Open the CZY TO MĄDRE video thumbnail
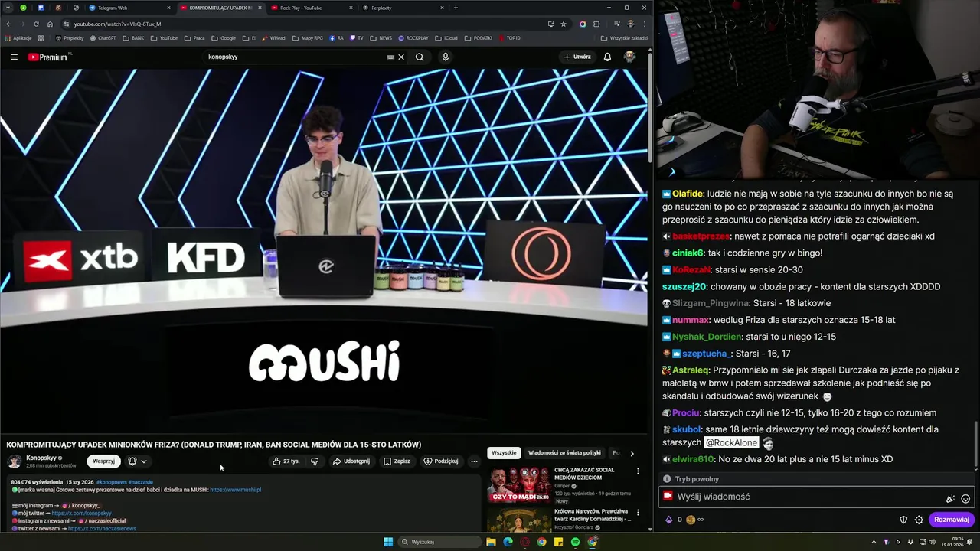 [x=520, y=485]
